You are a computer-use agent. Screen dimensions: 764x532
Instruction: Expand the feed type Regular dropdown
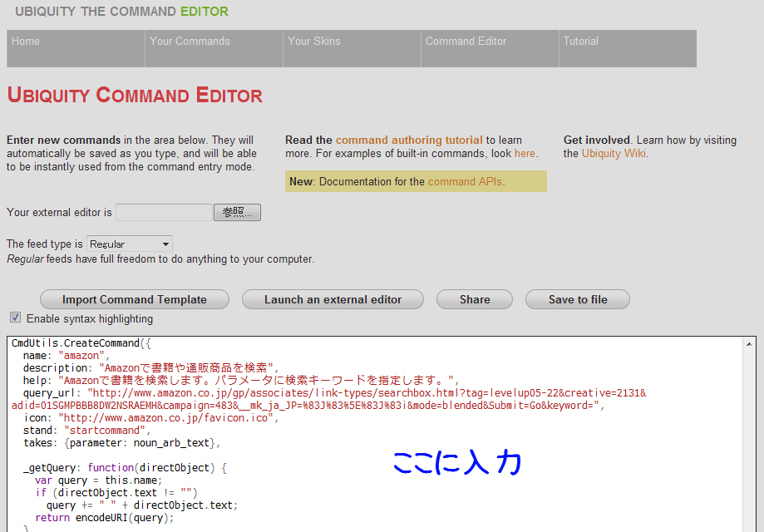click(130, 244)
